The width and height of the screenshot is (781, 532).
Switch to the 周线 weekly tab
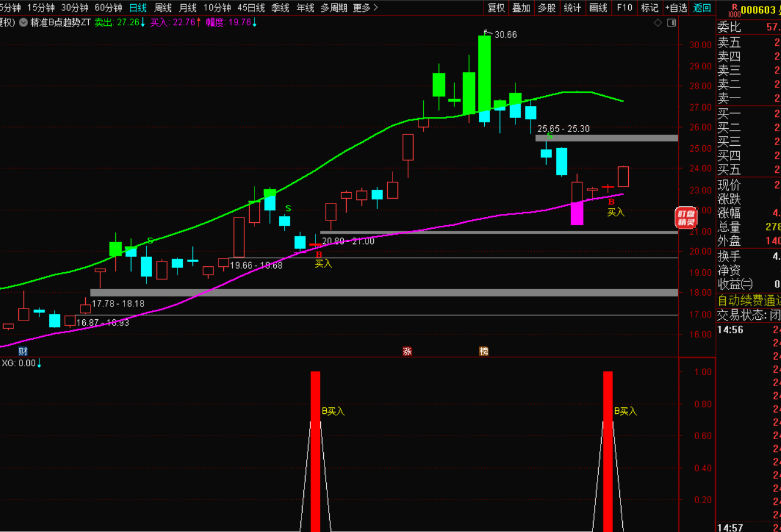pyautogui.click(x=163, y=8)
